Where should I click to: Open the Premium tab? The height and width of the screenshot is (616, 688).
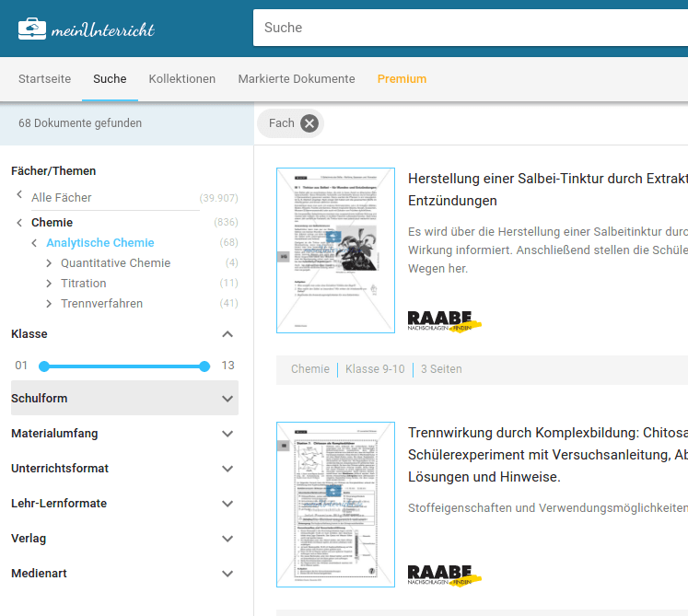pyautogui.click(x=402, y=79)
